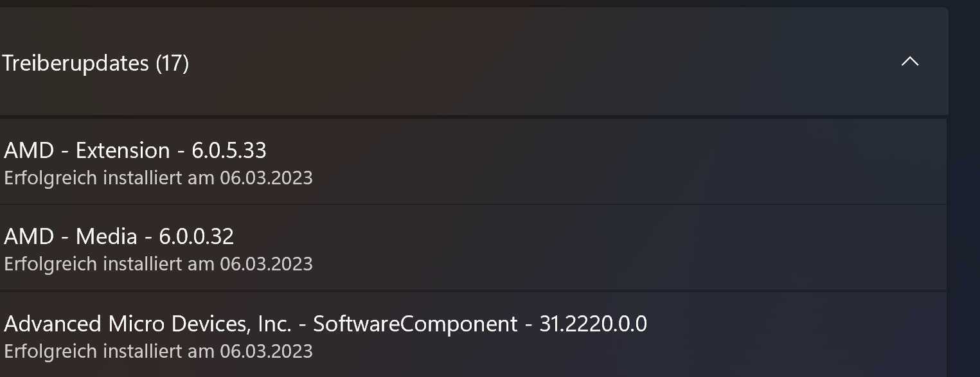The width and height of the screenshot is (980, 377).
Task: Select the AMD - Media - 6.0.0.32 update
Action: pos(119,237)
